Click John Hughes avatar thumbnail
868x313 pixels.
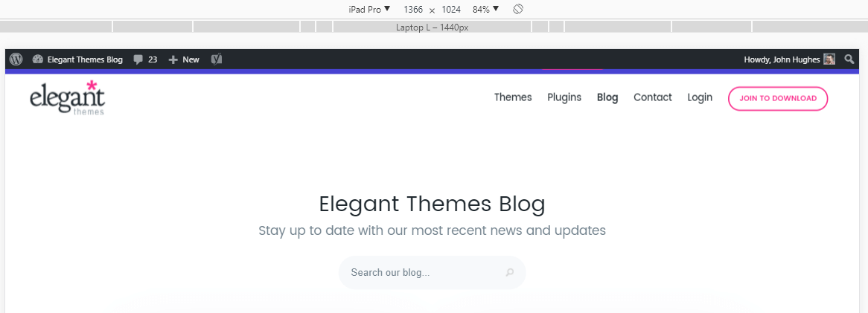(x=829, y=59)
